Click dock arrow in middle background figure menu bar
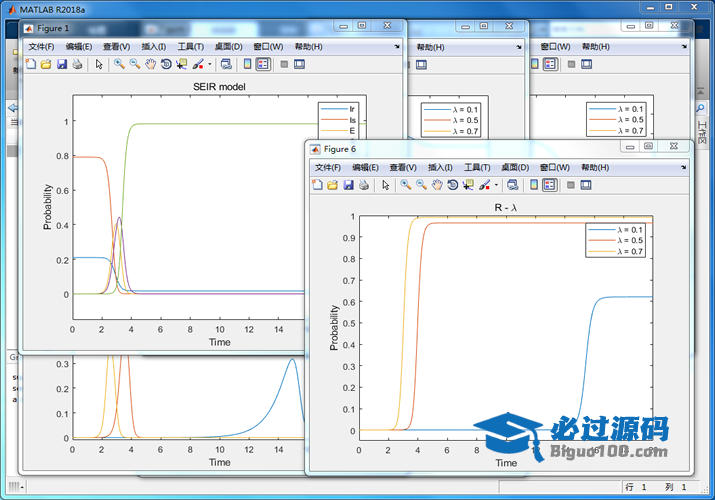715x500 pixels. (x=519, y=47)
